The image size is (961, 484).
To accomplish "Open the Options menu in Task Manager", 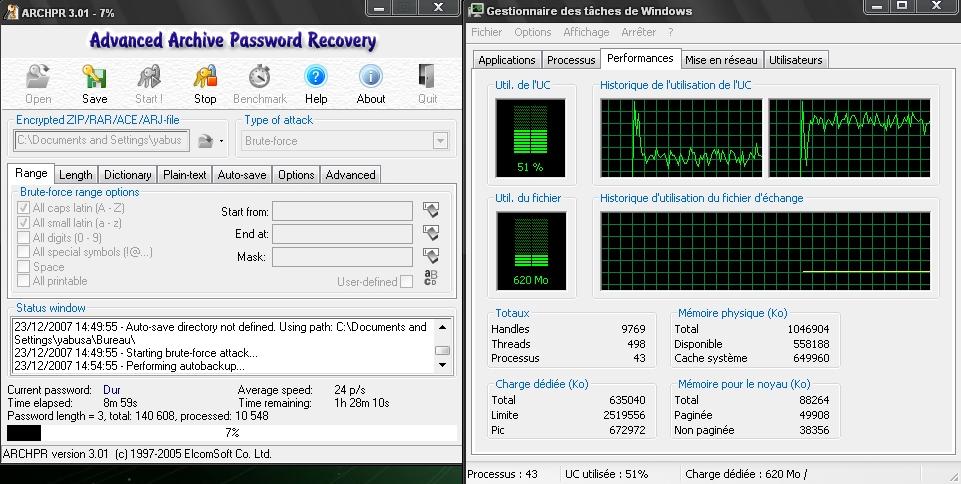I will pyautogui.click(x=533, y=32).
